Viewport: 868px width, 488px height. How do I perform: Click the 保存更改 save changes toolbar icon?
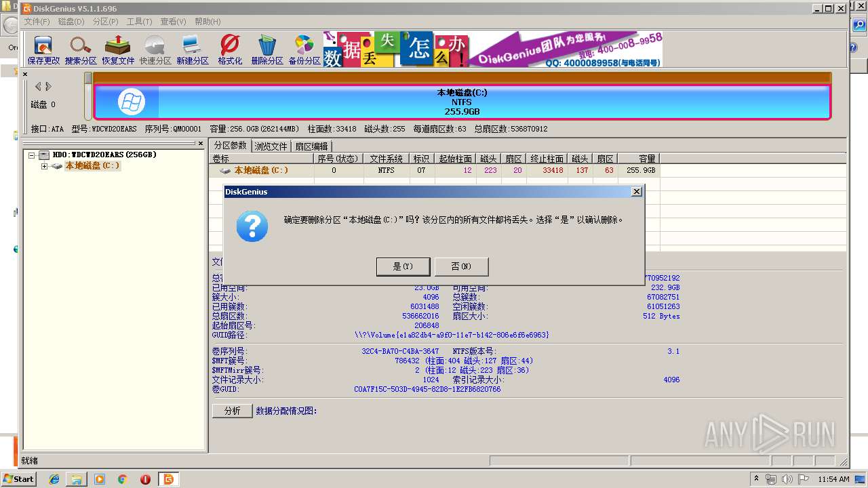coord(43,49)
